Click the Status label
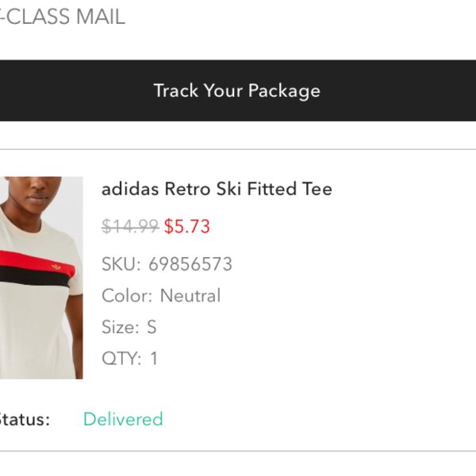The width and height of the screenshot is (476, 476). [25, 420]
